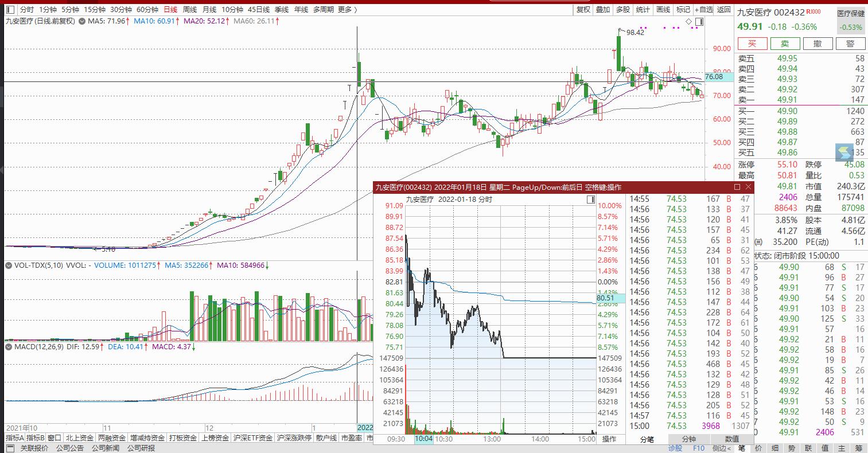Switch to 季线 quarterly chart
The image size is (868, 453).
tap(282, 10)
